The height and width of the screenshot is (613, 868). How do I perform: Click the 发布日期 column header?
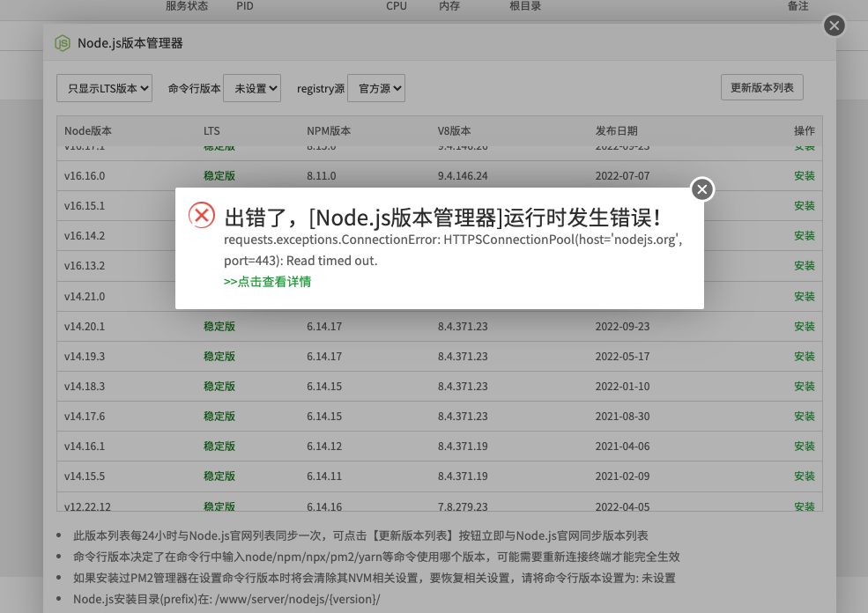tap(616, 131)
